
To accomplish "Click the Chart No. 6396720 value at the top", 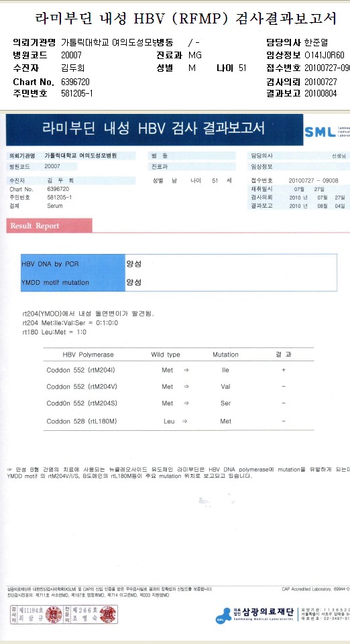I will coord(75,82).
